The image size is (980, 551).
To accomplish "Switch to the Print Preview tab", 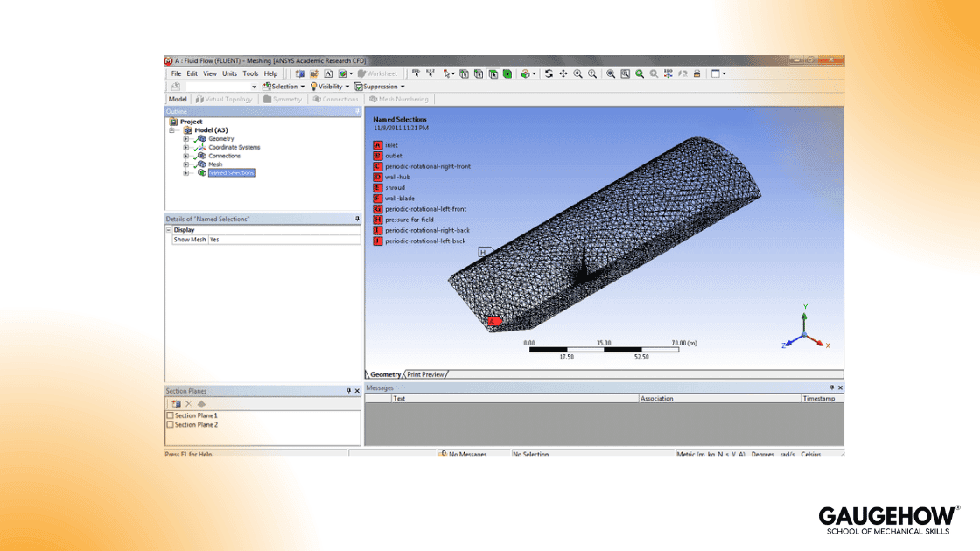I will (425, 373).
